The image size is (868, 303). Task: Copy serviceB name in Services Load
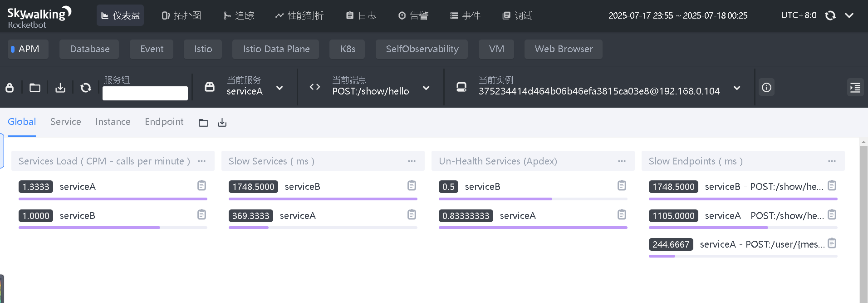pyautogui.click(x=202, y=214)
